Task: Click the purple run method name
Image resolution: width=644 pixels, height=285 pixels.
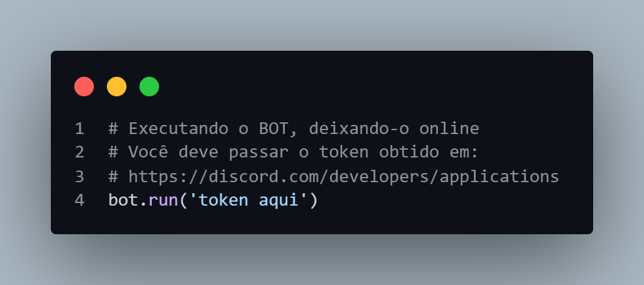Action: [164, 200]
